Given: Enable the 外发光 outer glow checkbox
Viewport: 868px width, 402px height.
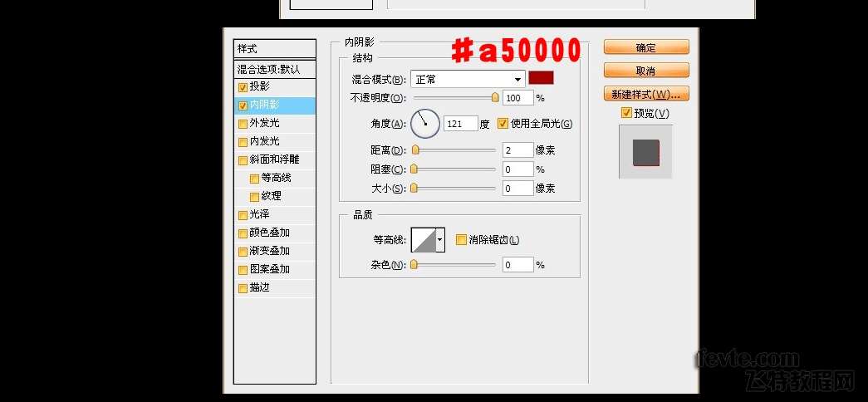Looking at the screenshot, I should (243, 124).
